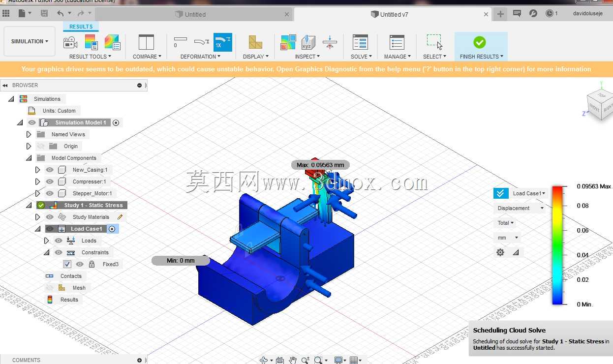Click the Save icon in title bar
This screenshot has height=364, width=613.
point(44,13)
